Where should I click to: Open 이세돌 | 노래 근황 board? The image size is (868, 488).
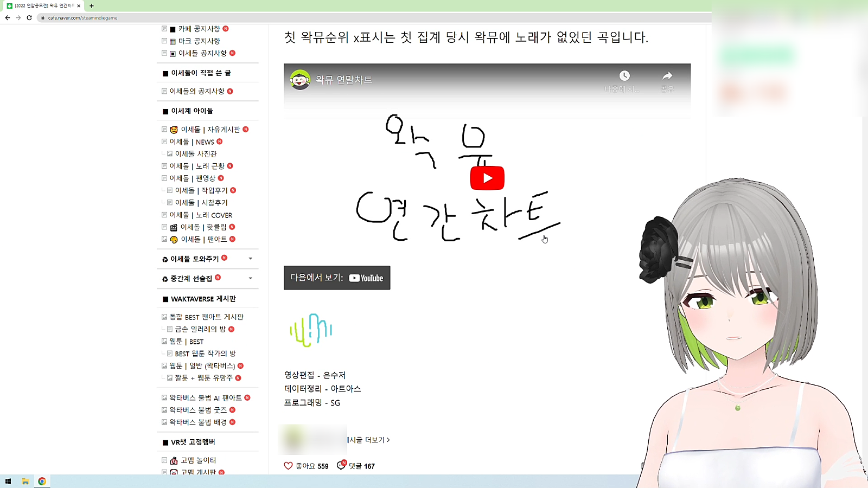pyautogui.click(x=197, y=166)
